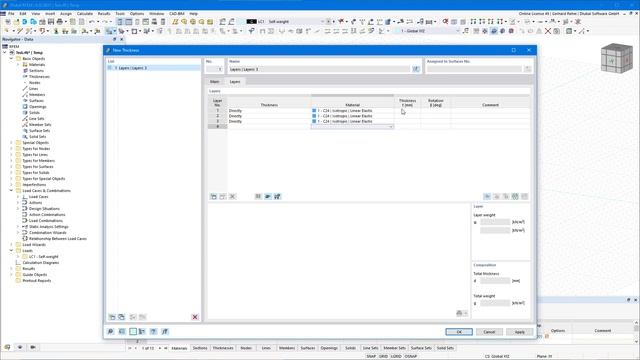
Task: Click the red delete X under the List panel
Action: pyautogui.click(x=195, y=317)
